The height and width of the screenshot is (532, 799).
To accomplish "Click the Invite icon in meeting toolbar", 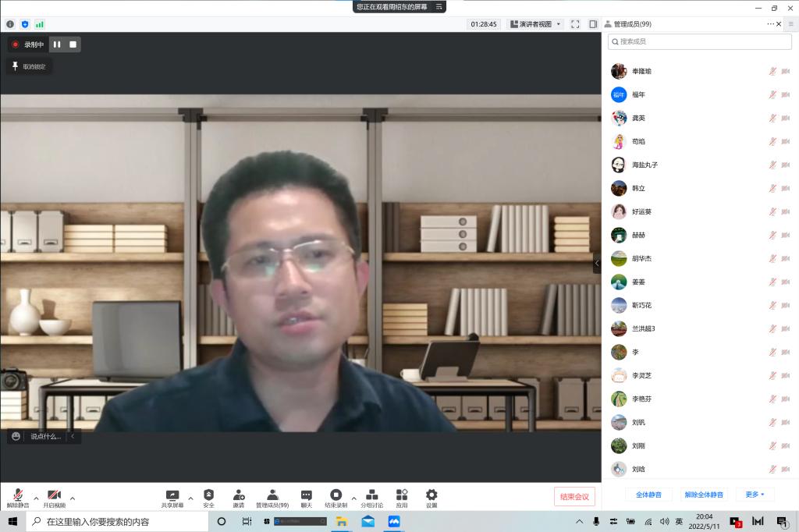I will [238, 495].
